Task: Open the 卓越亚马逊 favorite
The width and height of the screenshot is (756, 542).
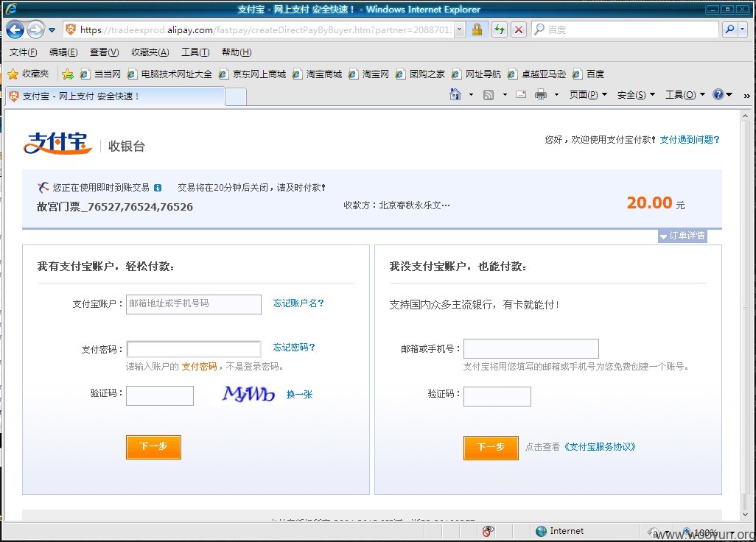Action: 536,74
